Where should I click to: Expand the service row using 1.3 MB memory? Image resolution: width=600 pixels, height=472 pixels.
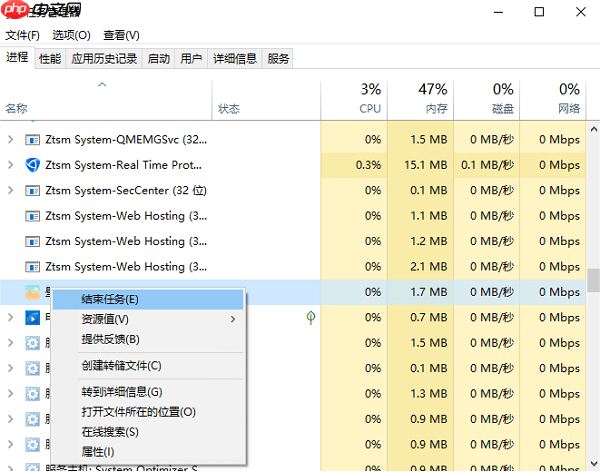pos(11,394)
